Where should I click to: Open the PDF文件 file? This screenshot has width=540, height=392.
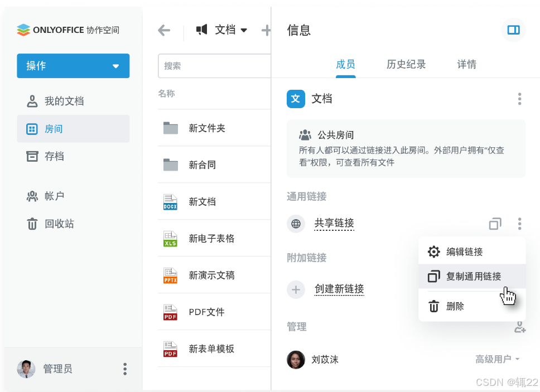214,312
